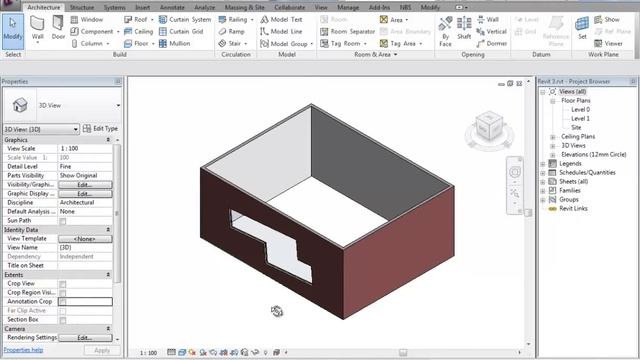Click the Edit Type button
This screenshot has height=360, width=640.
(x=100, y=129)
